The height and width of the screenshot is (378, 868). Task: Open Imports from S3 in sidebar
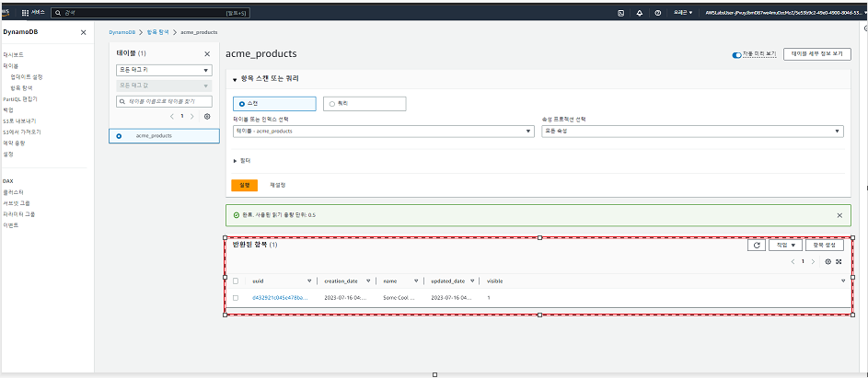coord(21,132)
